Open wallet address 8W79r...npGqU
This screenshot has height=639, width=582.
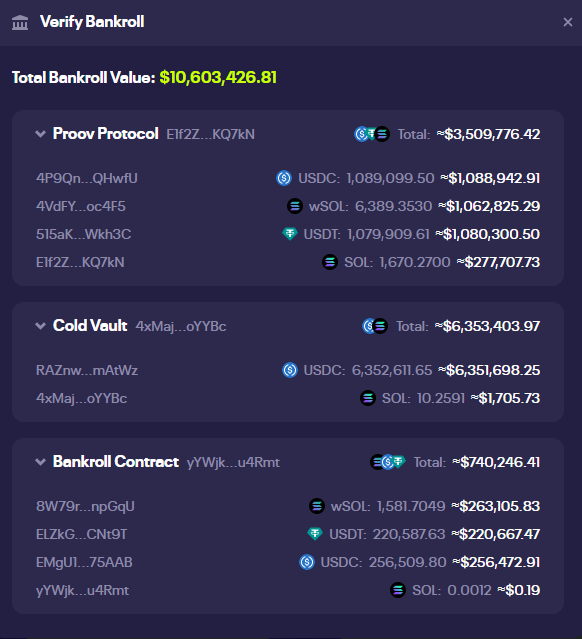tap(85, 506)
